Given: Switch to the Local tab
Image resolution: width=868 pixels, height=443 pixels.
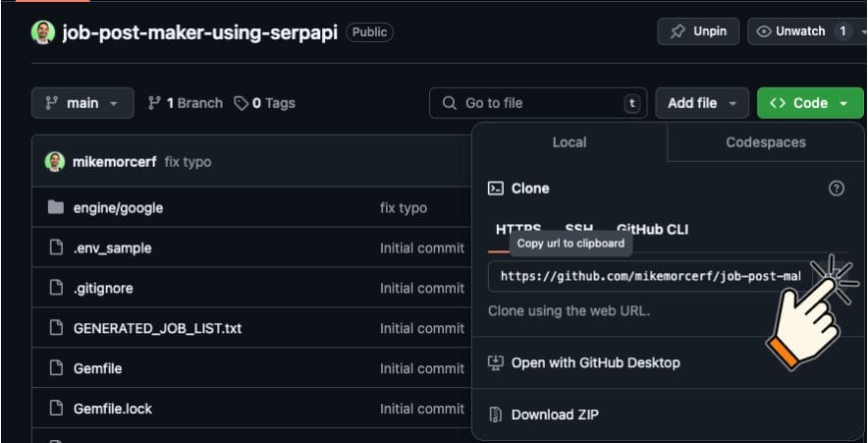Looking at the screenshot, I should (570, 142).
